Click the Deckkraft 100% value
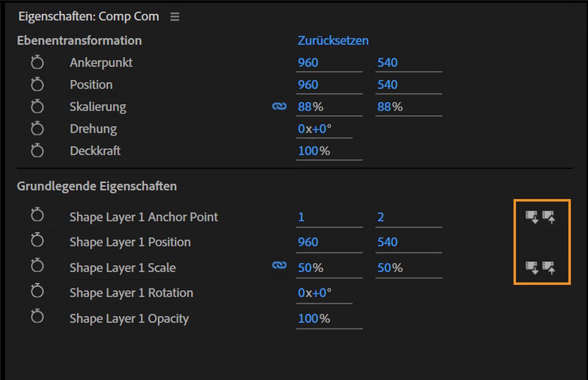 314,151
